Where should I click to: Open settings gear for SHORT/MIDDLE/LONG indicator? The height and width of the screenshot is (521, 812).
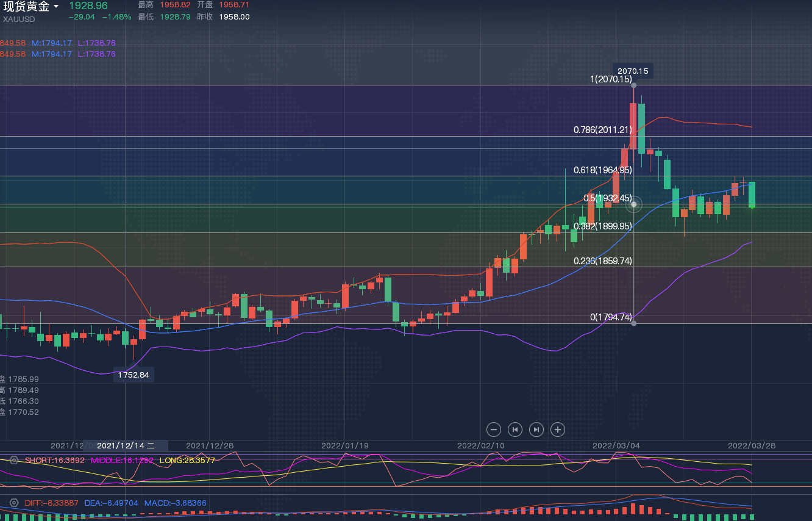(14, 460)
